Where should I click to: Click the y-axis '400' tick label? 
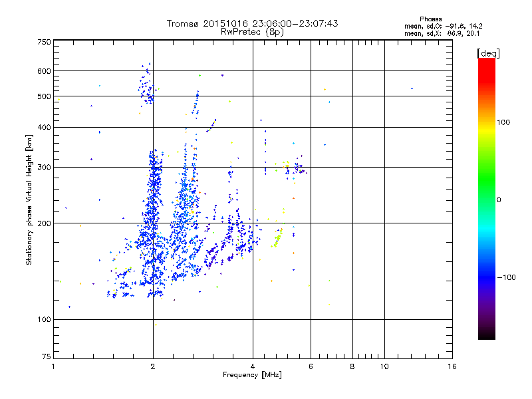[44, 127]
